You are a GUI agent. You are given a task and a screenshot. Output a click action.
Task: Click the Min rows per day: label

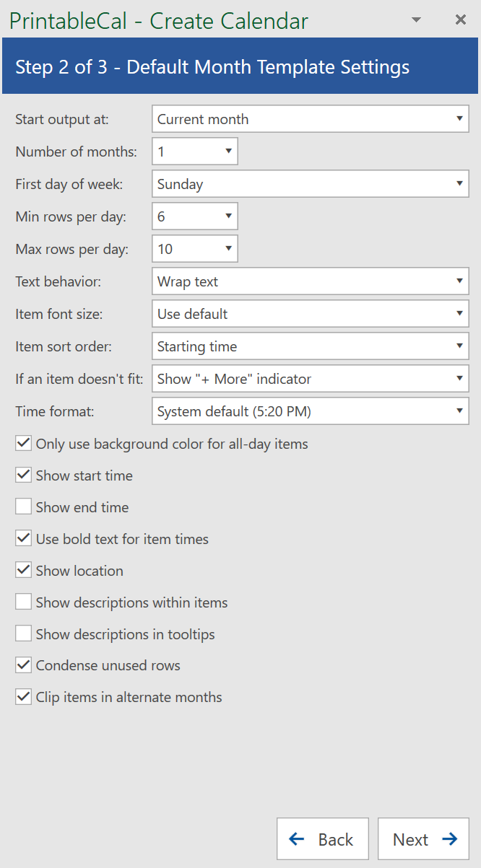click(71, 217)
